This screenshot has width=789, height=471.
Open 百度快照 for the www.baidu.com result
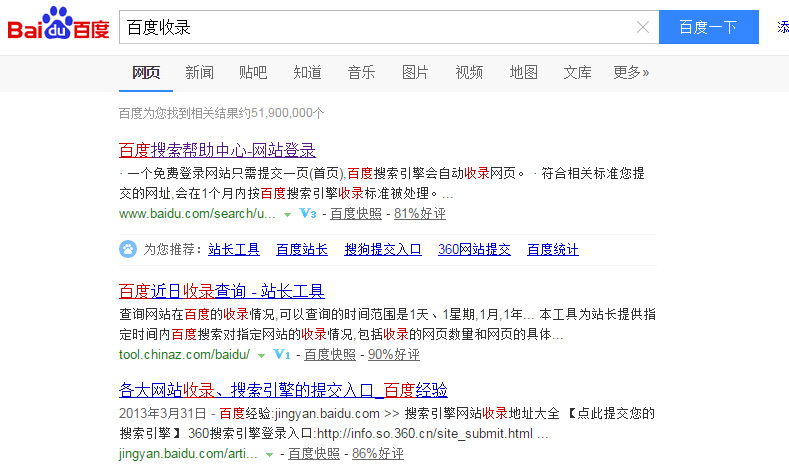coord(356,214)
